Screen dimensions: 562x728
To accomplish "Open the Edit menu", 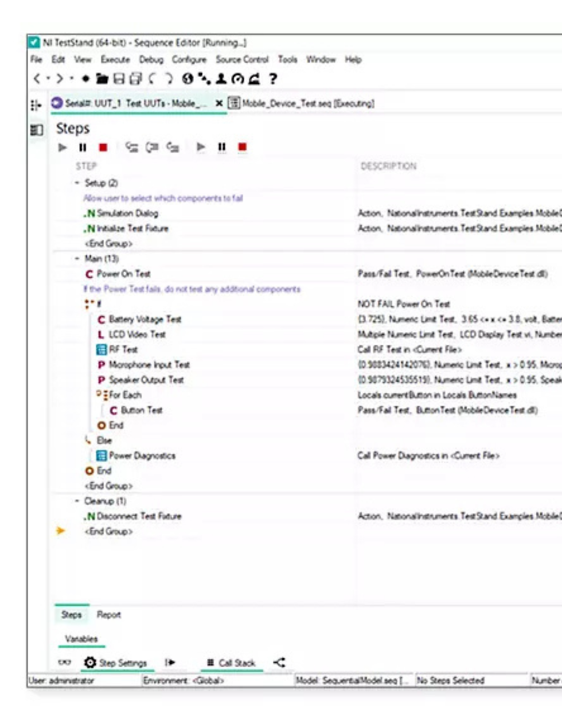I will [x=58, y=60].
